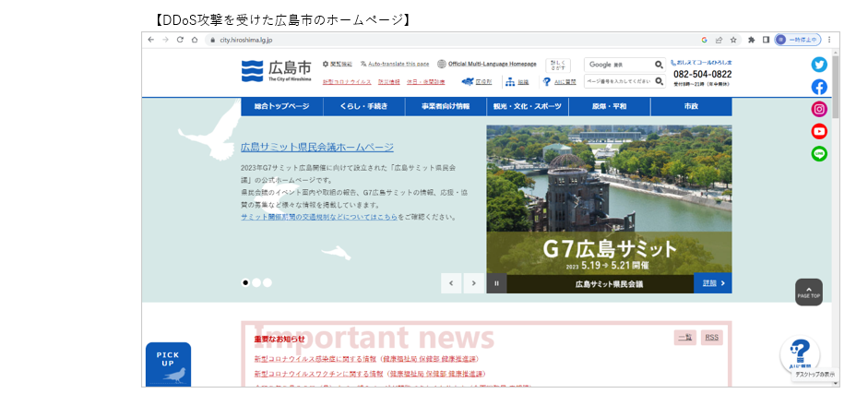
Task: Click the 082-504-0822 phone number text
Action: (x=703, y=74)
